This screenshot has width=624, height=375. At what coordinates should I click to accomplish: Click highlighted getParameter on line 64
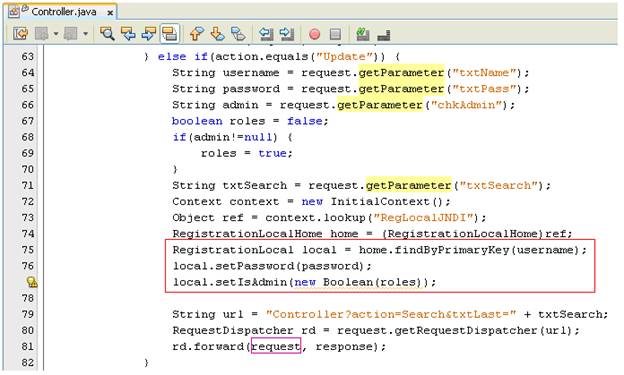(401, 73)
